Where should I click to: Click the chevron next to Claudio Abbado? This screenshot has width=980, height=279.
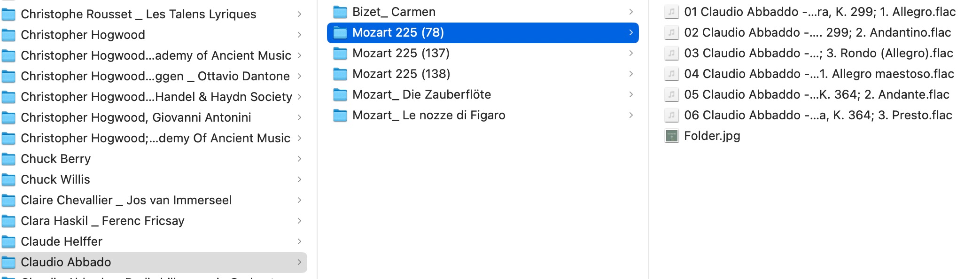(x=299, y=262)
